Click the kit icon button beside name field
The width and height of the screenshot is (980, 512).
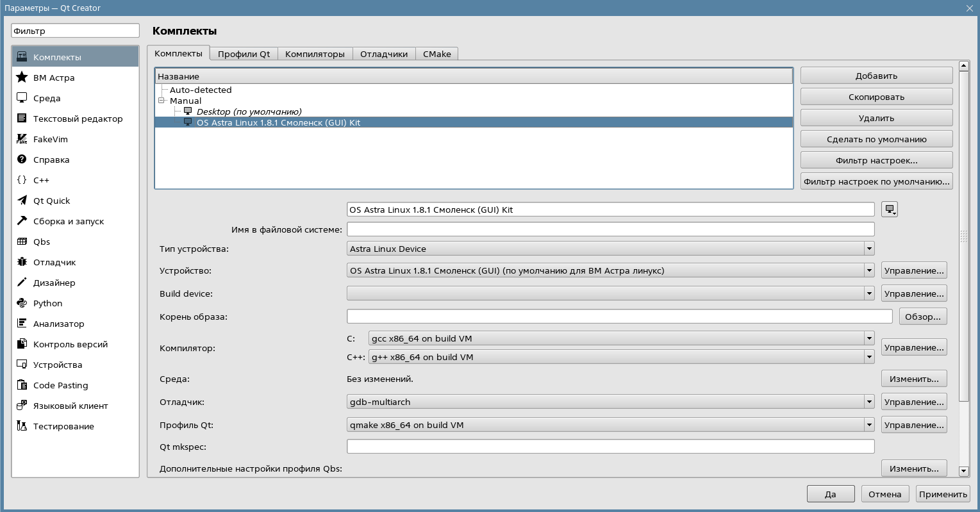(890, 210)
